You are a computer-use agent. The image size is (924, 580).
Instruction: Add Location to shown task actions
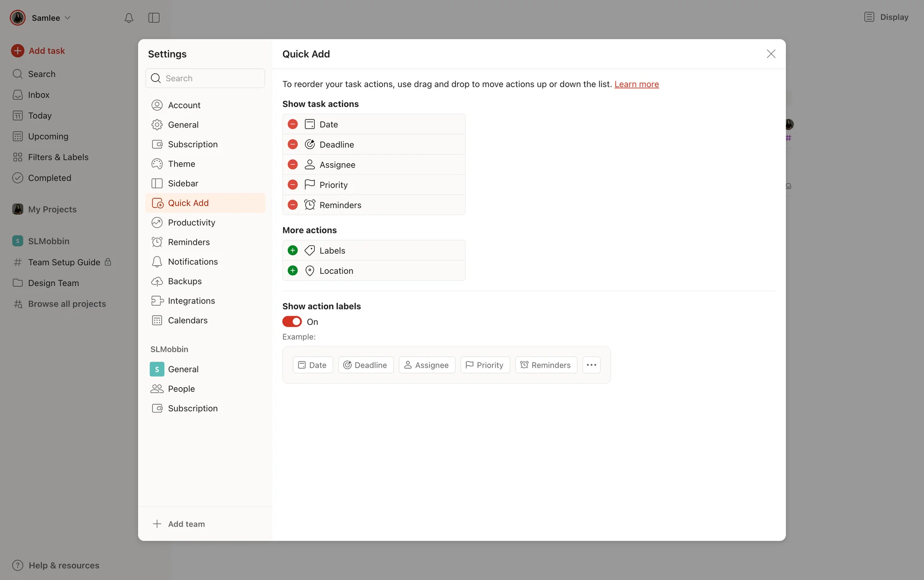(293, 271)
